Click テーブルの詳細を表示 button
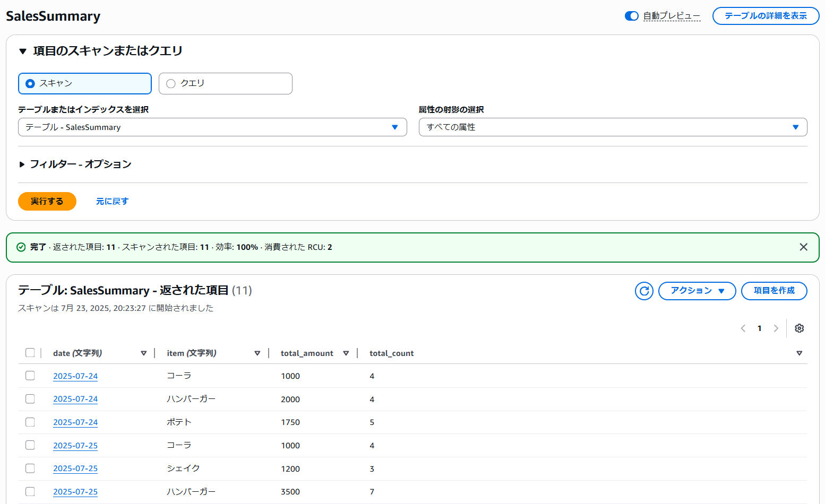This screenshot has height=504, width=825. (x=766, y=16)
